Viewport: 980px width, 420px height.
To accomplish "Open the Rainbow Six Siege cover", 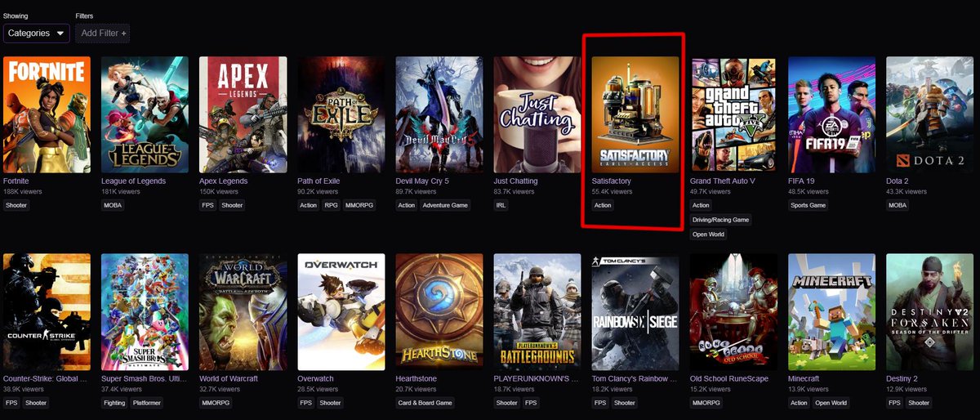I will (x=635, y=311).
